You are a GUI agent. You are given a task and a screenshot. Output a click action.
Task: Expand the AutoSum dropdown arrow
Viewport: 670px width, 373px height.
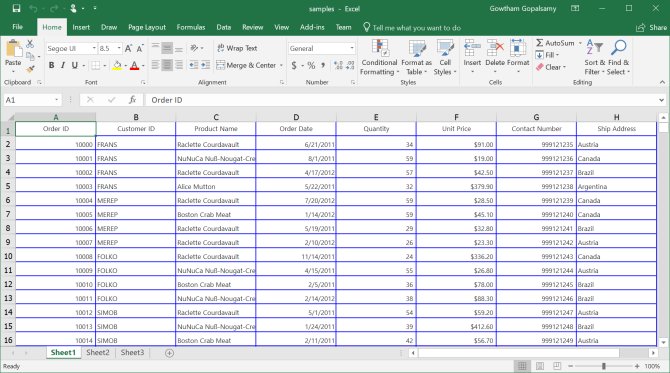(580, 43)
